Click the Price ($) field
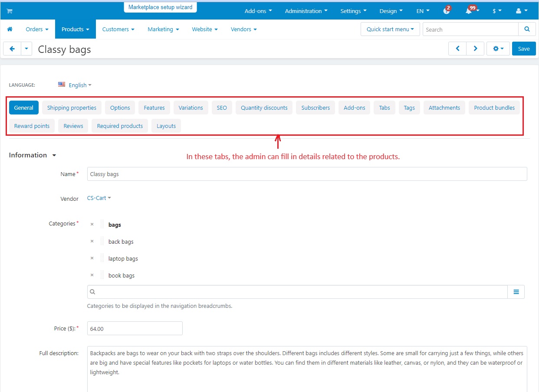This screenshot has width=539, height=392. tap(135, 328)
